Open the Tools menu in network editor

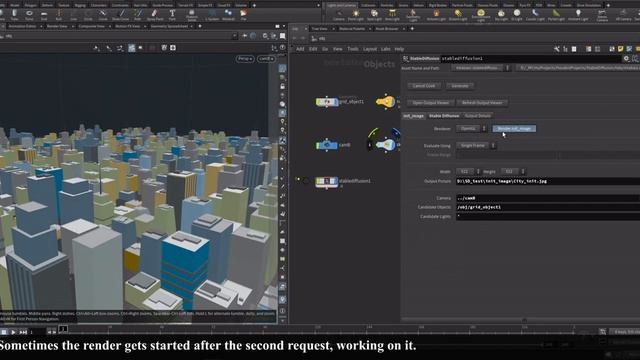(x=353, y=49)
